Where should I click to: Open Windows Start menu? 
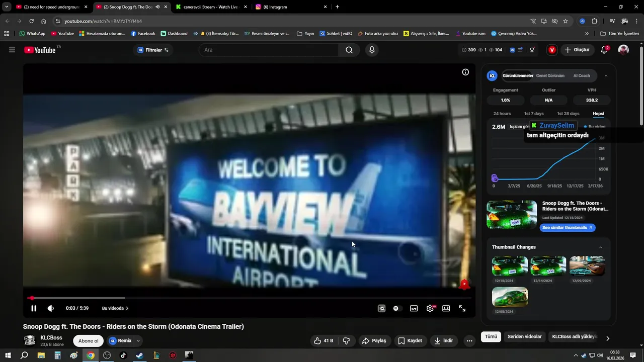8,355
